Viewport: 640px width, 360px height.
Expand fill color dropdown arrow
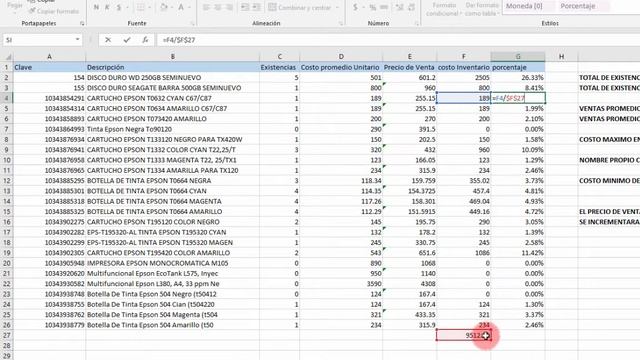[172, 7]
